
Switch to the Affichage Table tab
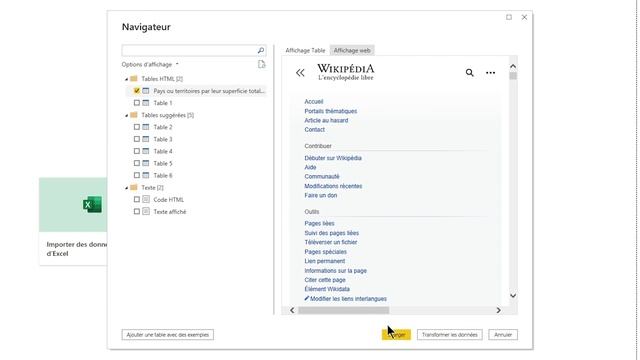click(x=305, y=50)
